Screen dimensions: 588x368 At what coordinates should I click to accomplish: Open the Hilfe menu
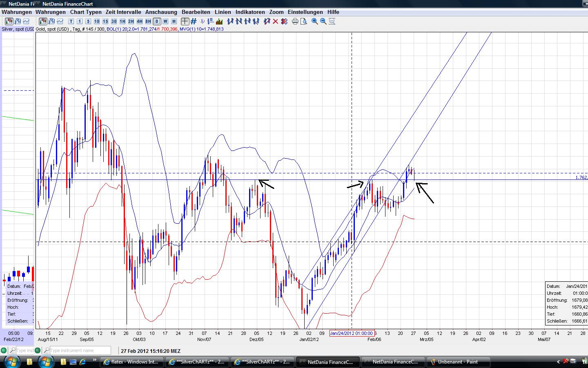tap(333, 12)
